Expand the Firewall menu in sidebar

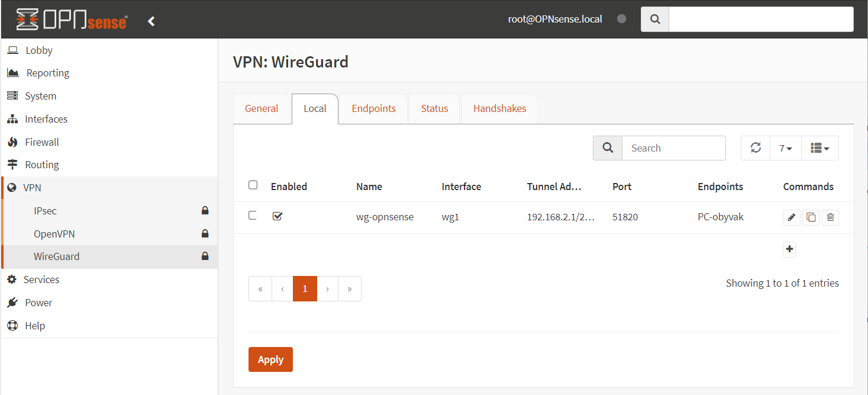(42, 142)
